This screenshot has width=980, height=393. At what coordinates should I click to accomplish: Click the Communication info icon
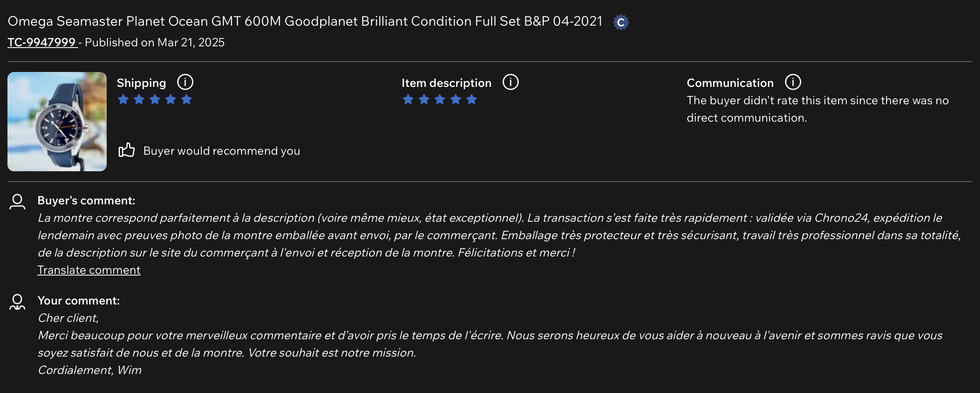(793, 82)
